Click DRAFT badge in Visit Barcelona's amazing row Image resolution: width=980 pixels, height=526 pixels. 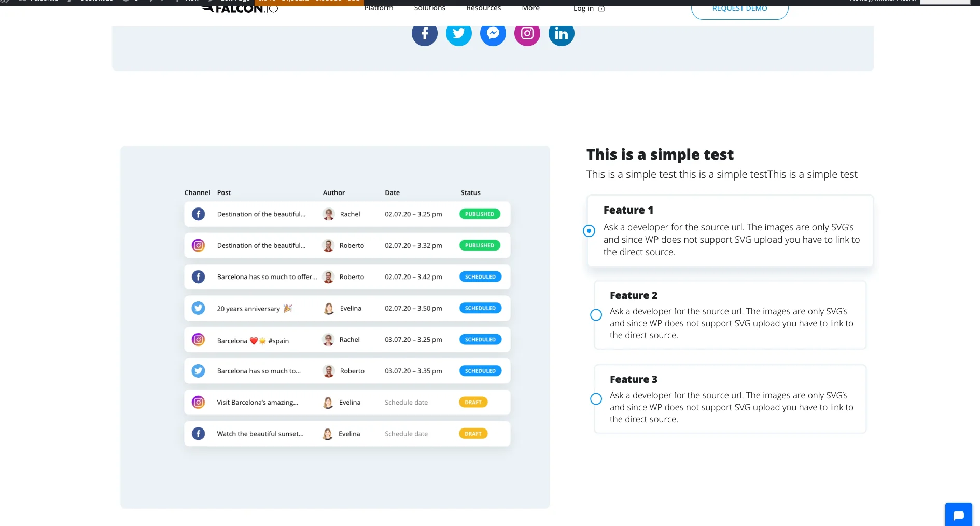tap(473, 402)
